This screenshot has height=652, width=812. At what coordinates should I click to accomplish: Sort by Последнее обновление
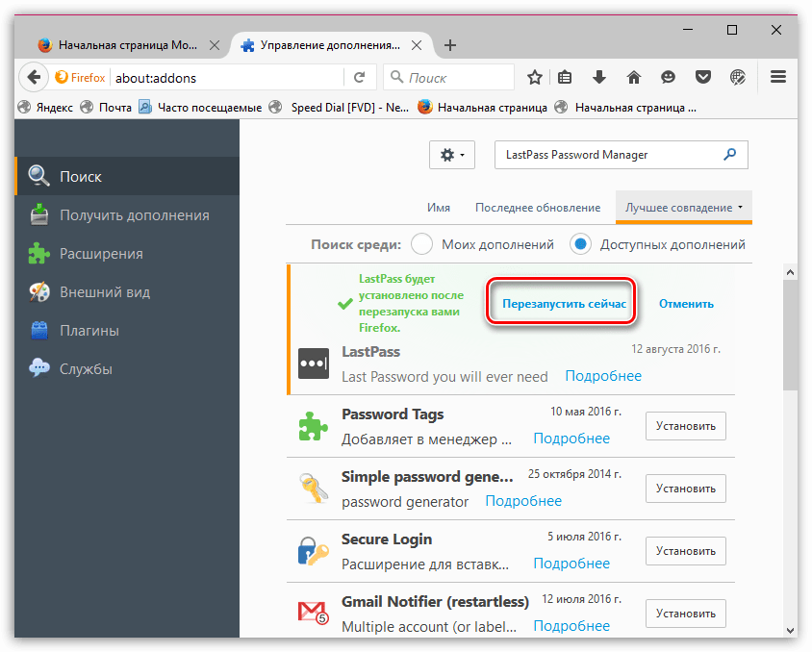538,208
